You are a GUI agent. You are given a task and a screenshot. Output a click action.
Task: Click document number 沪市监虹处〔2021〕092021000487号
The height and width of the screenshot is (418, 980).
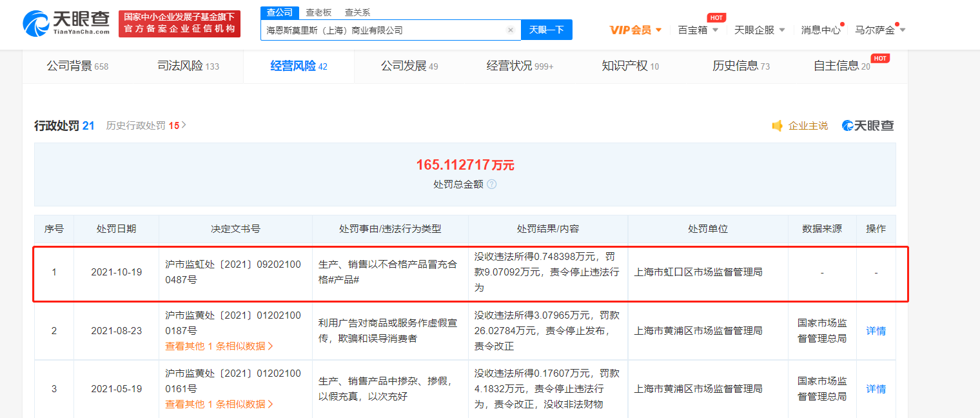pyautogui.click(x=233, y=272)
